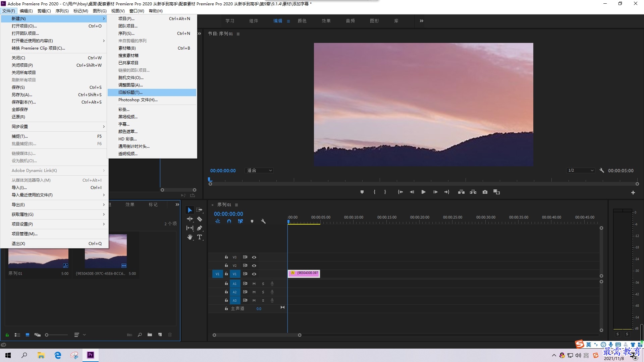644x362 pixels.
Task: Open the Comparison View button
Action: [x=497, y=192]
